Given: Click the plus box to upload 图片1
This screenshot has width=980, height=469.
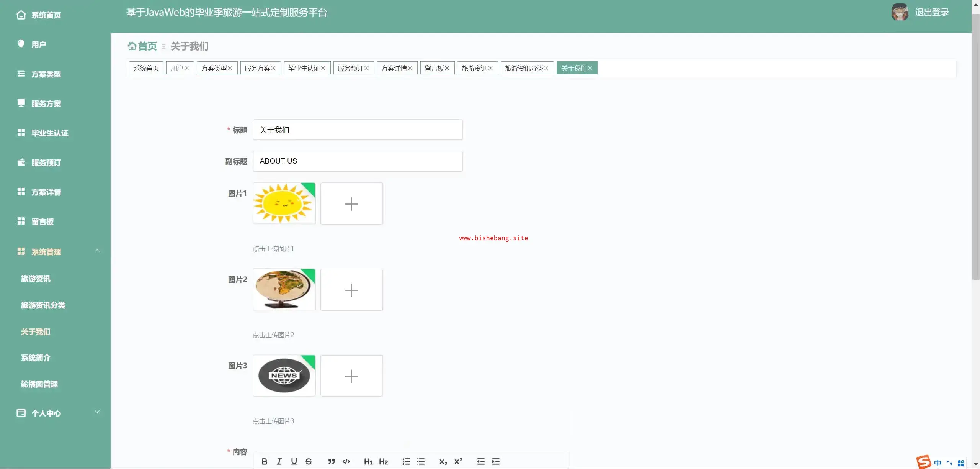Looking at the screenshot, I should (x=351, y=203).
